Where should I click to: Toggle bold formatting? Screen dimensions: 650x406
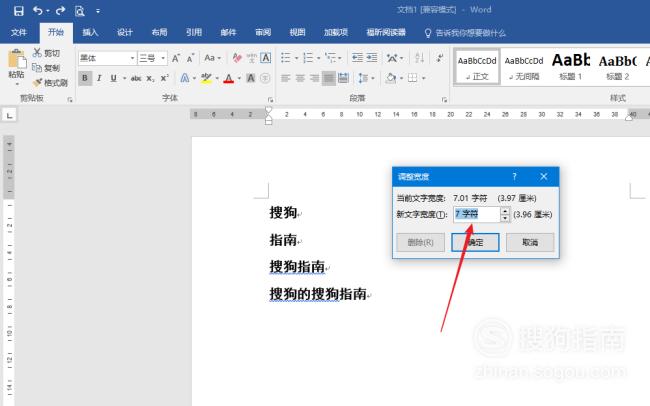(85, 78)
